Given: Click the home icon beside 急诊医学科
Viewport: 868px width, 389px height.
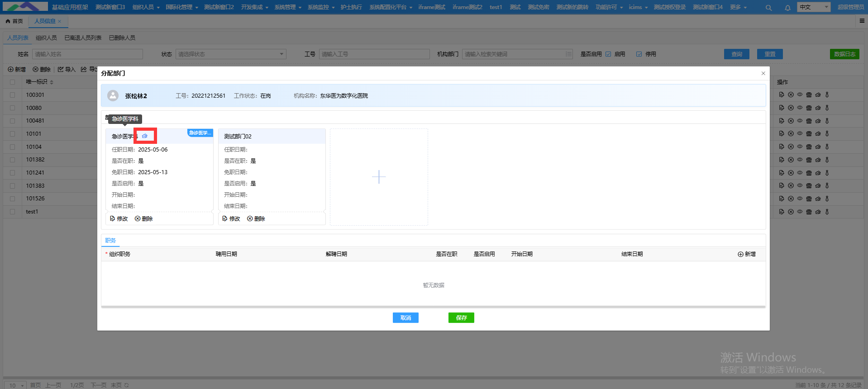Looking at the screenshot, I should point(145,136).
